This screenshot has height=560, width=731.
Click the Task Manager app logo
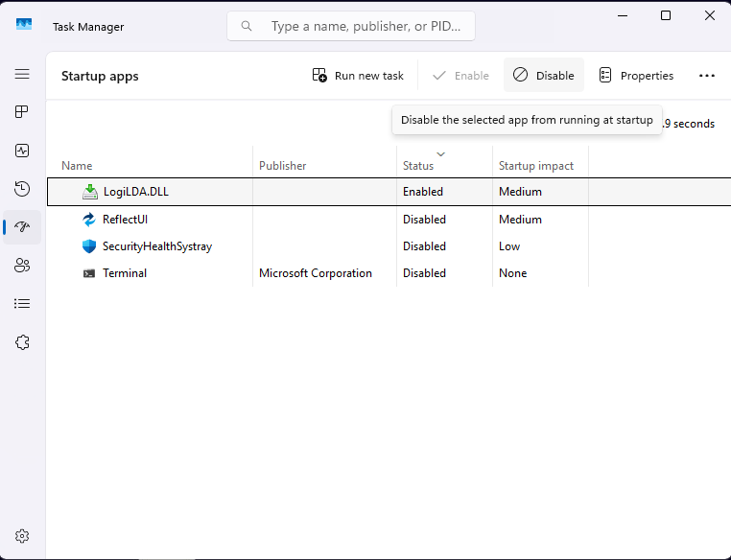click(x=24, y=24)
